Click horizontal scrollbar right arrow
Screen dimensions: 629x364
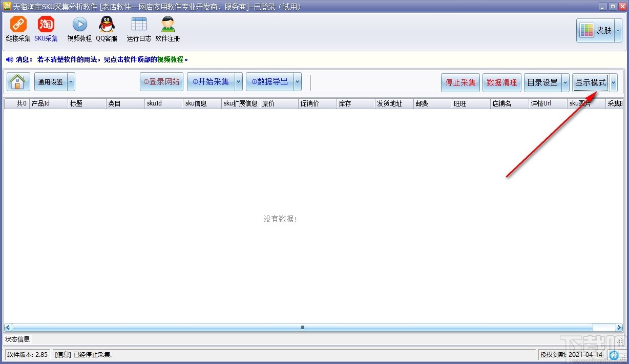619,327
